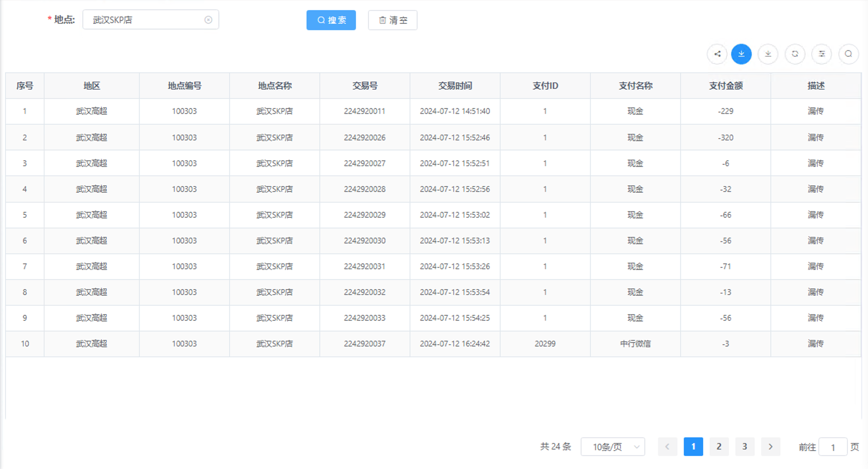Click the 清空 clear button
This screenshot has height=469, width=868.
(x=392, y=20)
